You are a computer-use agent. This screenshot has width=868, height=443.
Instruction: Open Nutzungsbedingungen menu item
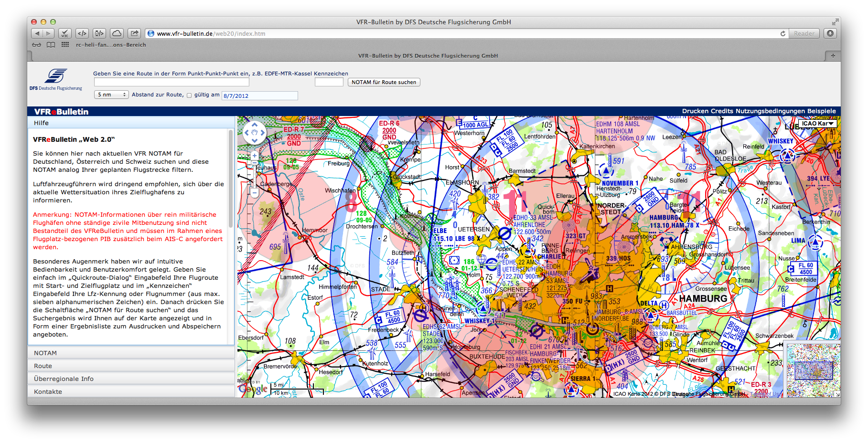click(770, 111)
